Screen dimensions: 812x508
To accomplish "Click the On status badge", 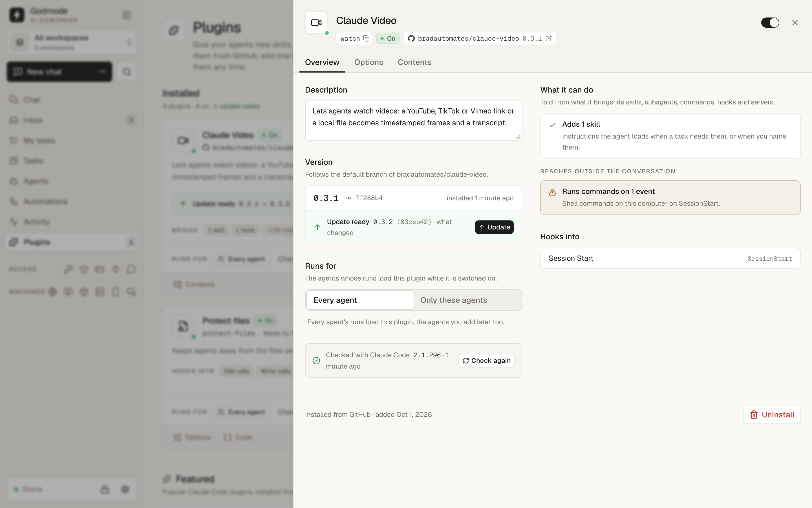I will coord(388,39).
